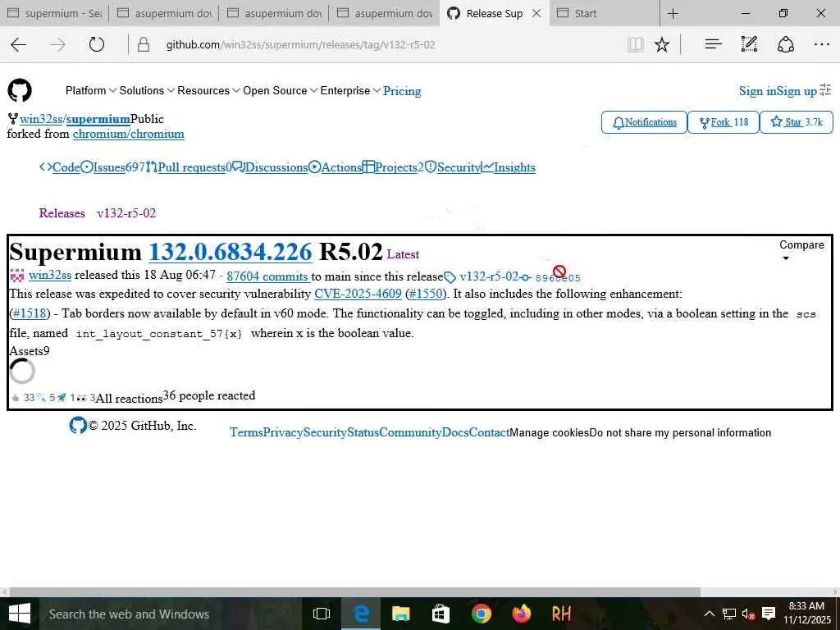Click the GitHub Octocat logo
Image resolution: width=840 pixels, height=630 pixels.
20,90
